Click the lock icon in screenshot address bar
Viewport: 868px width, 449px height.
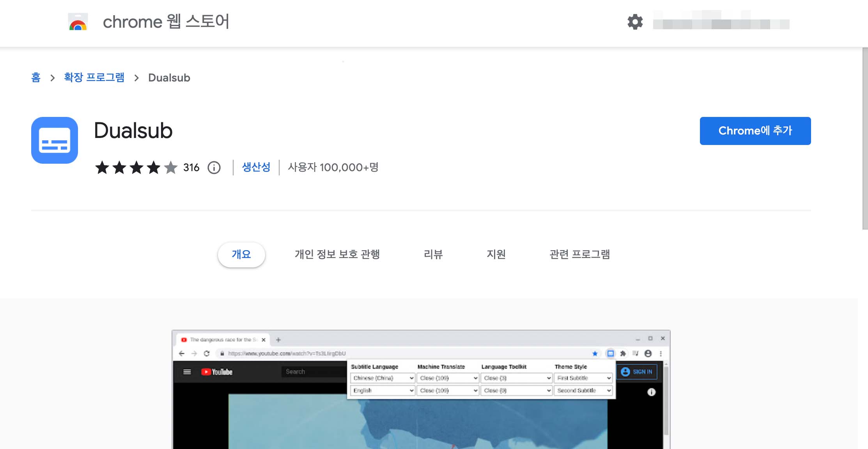222,354
